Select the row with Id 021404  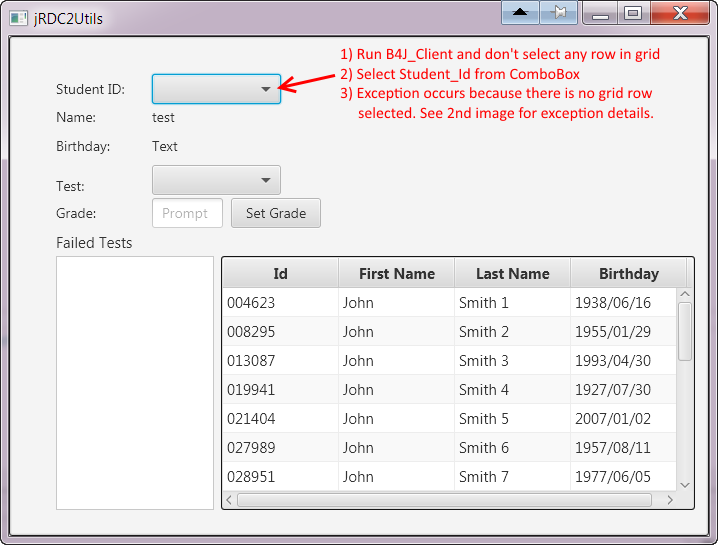click(x=449, y=418)
